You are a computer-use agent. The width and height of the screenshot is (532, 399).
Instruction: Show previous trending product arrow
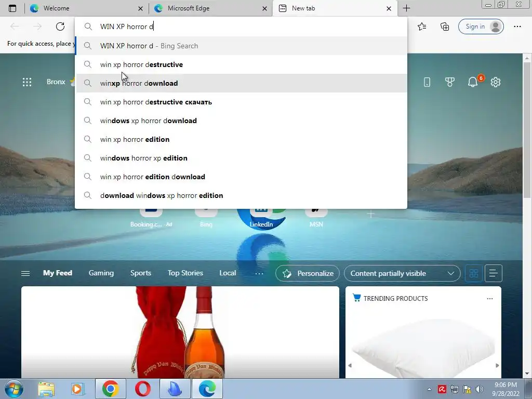tap(350, 365)
